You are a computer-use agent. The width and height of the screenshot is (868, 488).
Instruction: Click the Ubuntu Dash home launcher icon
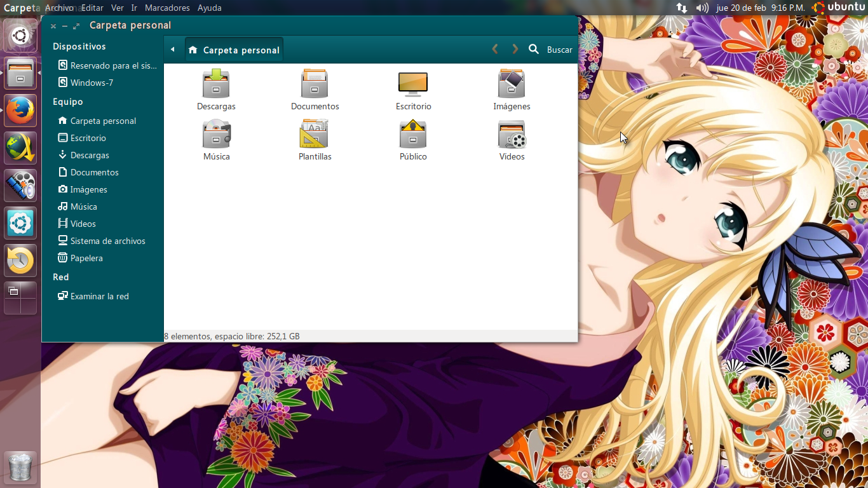click(20, 36)
